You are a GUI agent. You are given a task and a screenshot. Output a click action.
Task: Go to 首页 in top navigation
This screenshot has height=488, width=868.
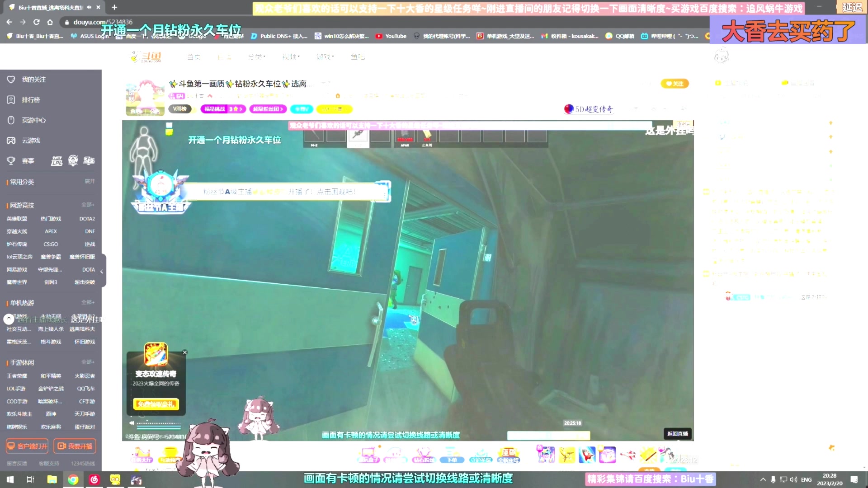(193, 56)
